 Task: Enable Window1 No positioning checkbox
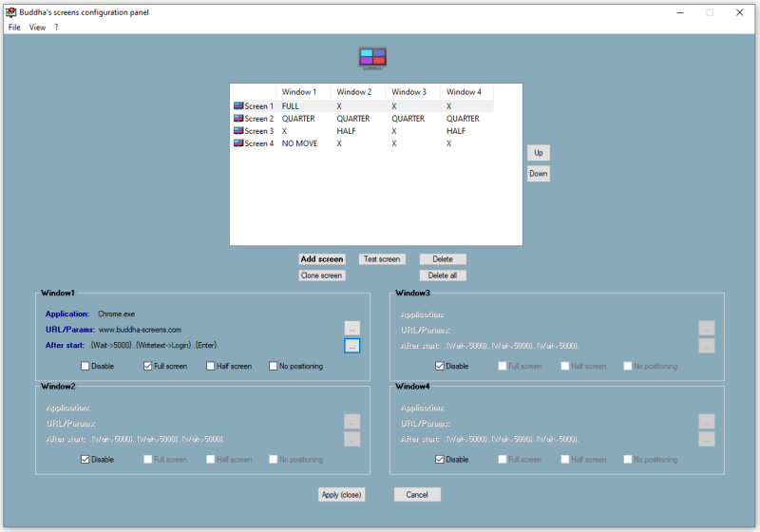pyautogui.click(x=273, y=366)
